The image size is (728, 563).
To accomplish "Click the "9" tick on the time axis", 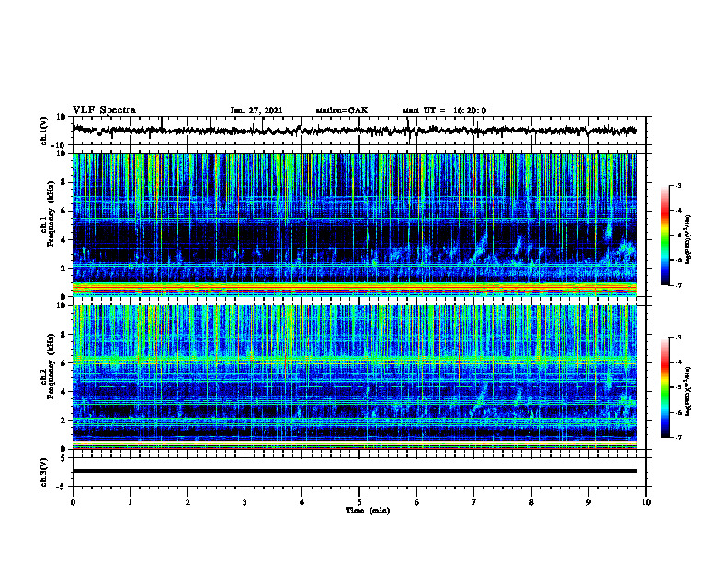I will point(588,502).
